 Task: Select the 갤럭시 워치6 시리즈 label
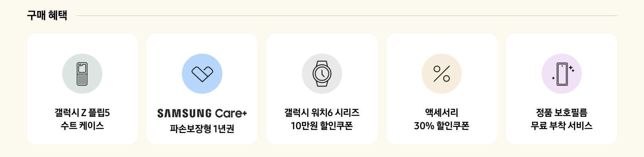click(322, 113)
